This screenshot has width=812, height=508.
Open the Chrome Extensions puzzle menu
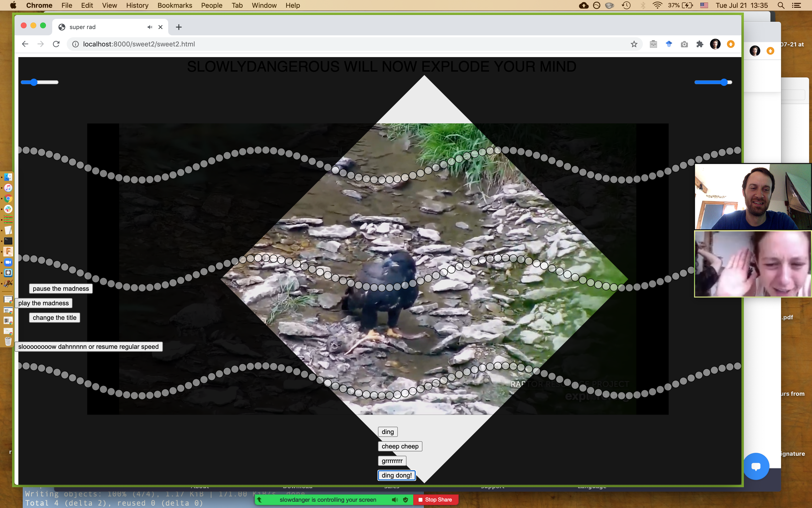point(700,44)
